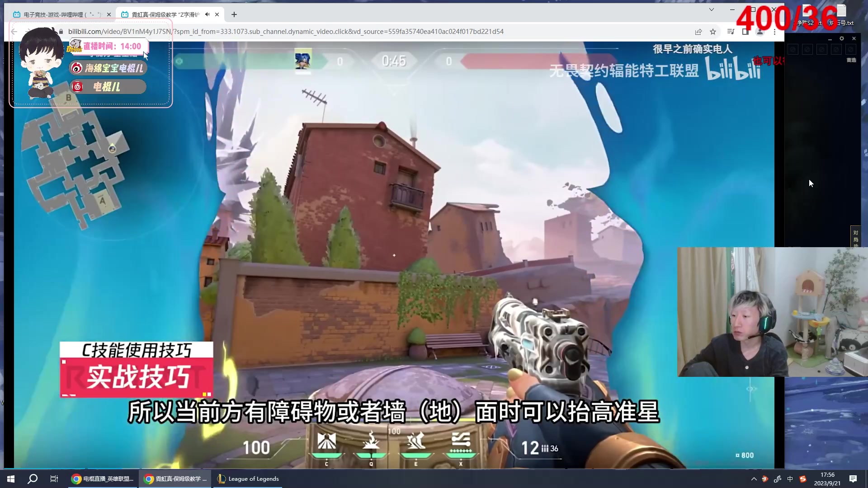Open the pen tray icon

click(x=778, y=479)
